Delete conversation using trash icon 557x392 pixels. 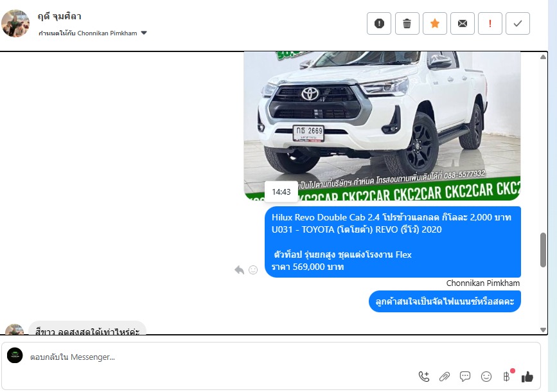click(x=407, y=24)
